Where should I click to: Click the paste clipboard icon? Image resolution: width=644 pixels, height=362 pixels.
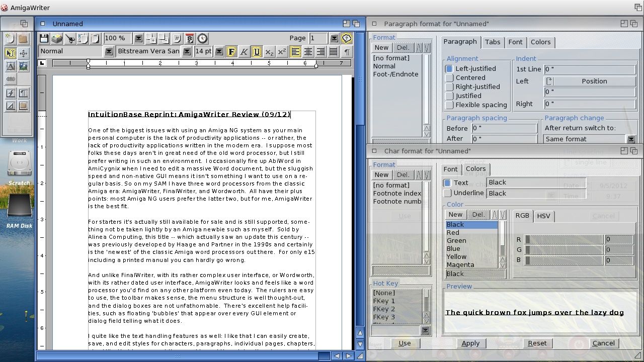97,38
